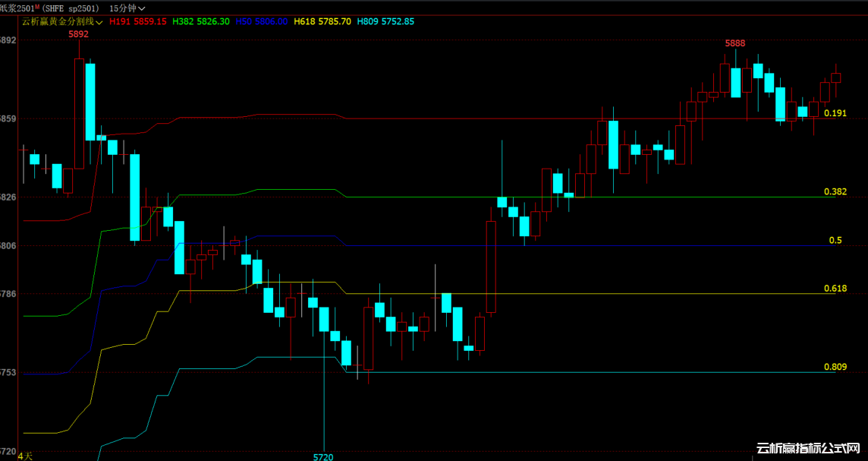Click the 0.618 Fibonacci level label
Image resolution: width=868 pixels, height=461 pixels.
pyautogui.click(x=835, y=289)
